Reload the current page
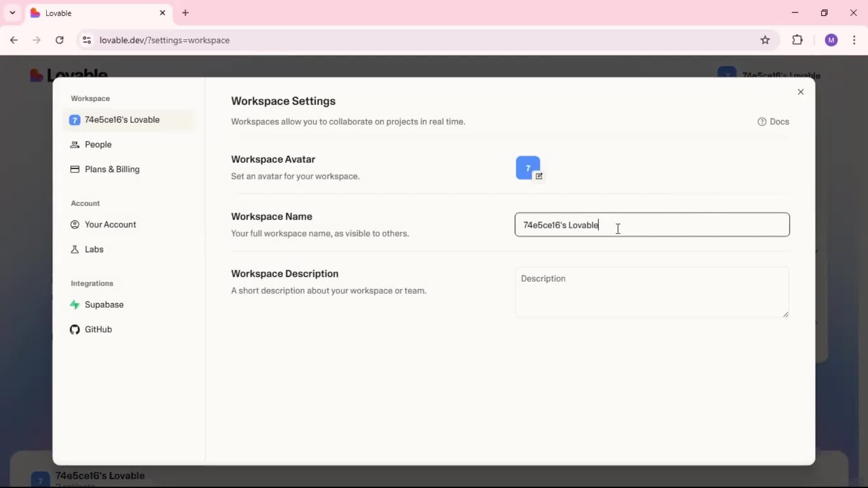 point(59,40)
